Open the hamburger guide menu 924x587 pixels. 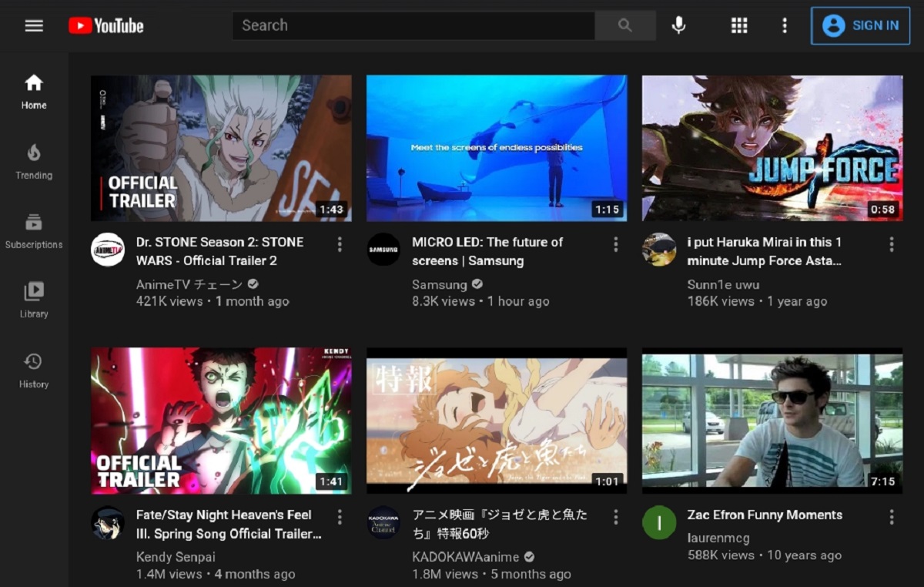(34, 25)
